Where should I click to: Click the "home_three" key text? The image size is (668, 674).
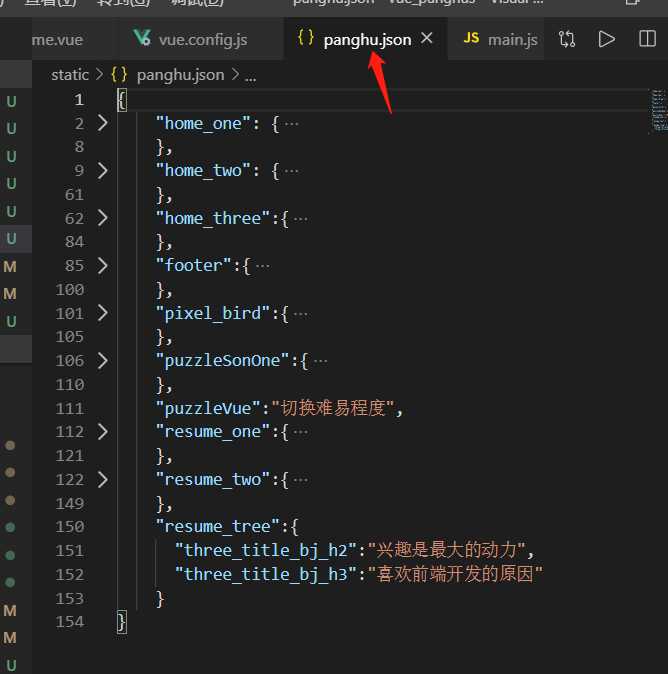213,218
